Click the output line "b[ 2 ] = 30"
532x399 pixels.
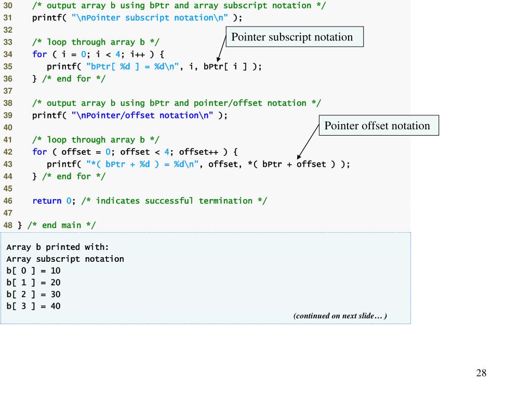33,295
